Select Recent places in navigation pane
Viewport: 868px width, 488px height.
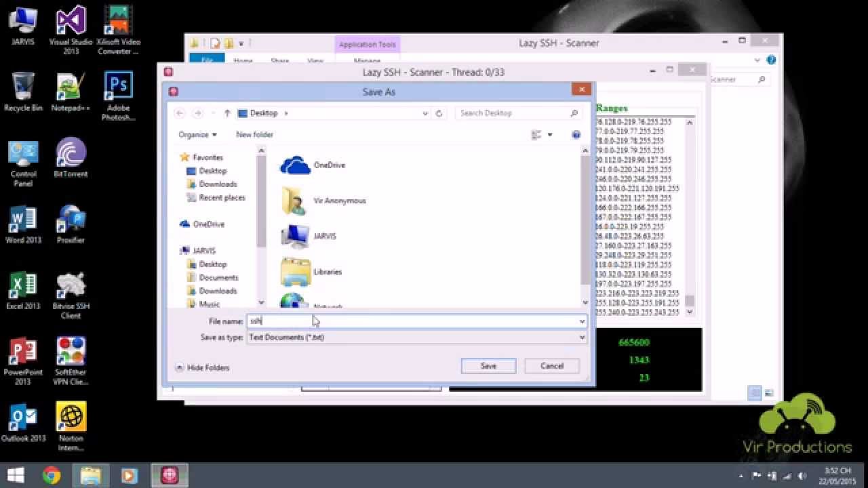(216, 198)
